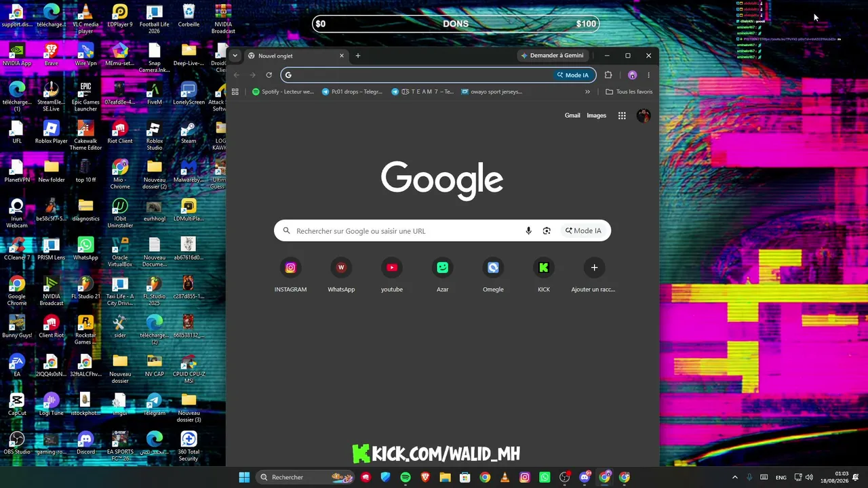Switch the ENG input language indicator
868x488 pixels.
(781, 477)
